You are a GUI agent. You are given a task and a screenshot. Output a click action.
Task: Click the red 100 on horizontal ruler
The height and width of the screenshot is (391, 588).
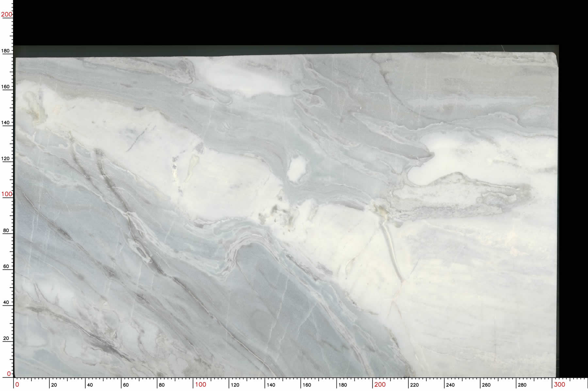(201, 385)
